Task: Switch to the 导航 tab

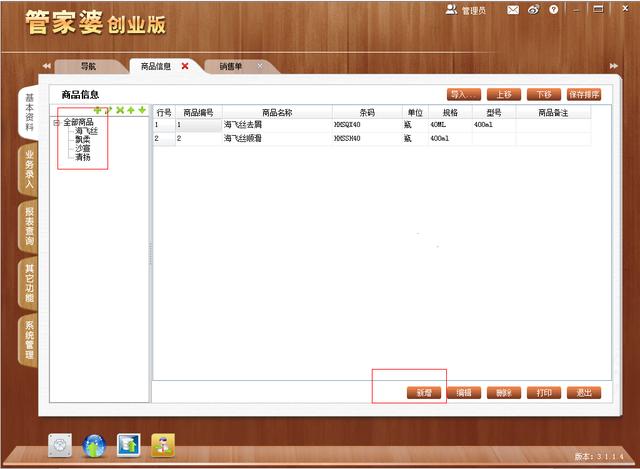Action: pyautogui.click(x=88, y=66)
